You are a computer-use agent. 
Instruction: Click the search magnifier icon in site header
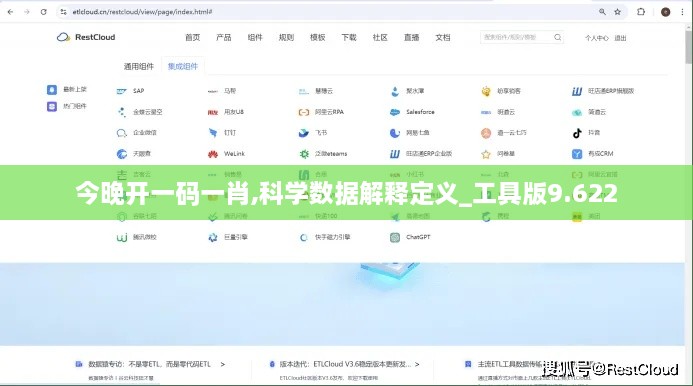[x=558, y=38]
